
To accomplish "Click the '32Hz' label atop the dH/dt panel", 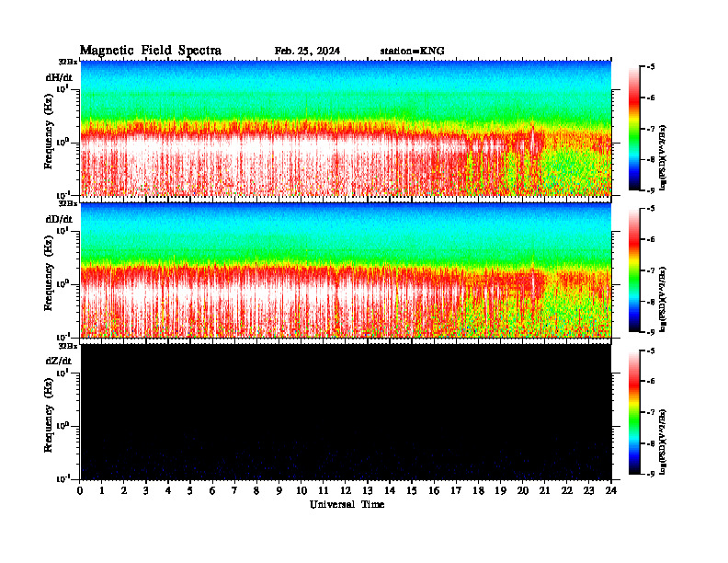I will point(67,62).
